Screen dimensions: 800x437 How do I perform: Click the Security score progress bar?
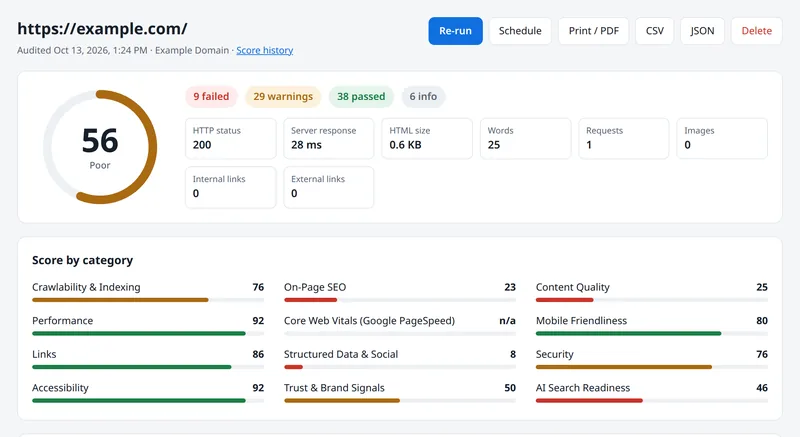(x=652, y=367)
